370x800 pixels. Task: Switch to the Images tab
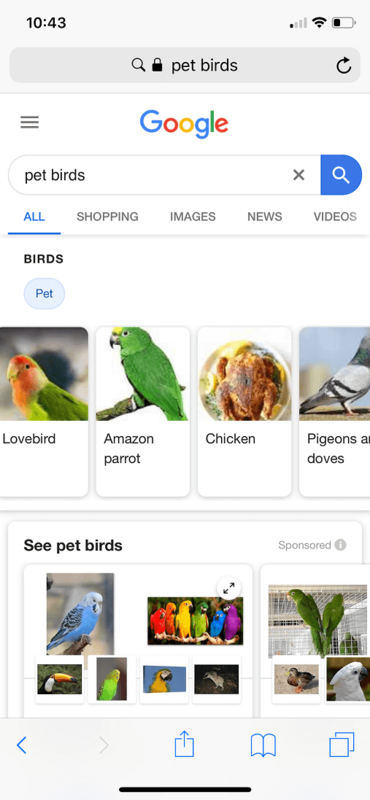click(x=193, y=216)
